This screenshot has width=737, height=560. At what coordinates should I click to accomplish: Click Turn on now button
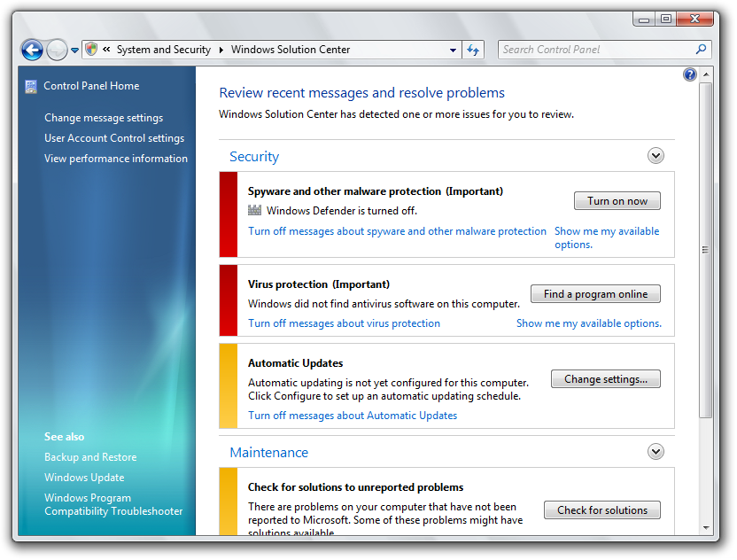[617, 201]
